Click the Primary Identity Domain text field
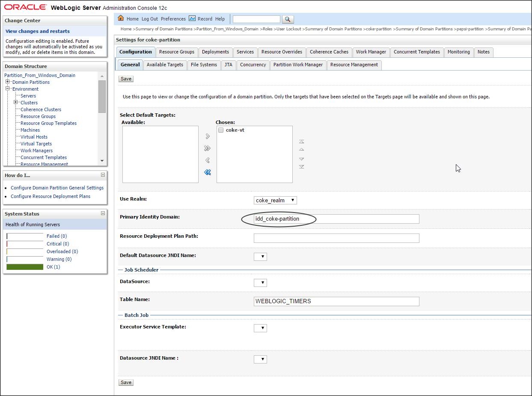The height and width of the screenshot is (396, 532). (x=336, y=219)
